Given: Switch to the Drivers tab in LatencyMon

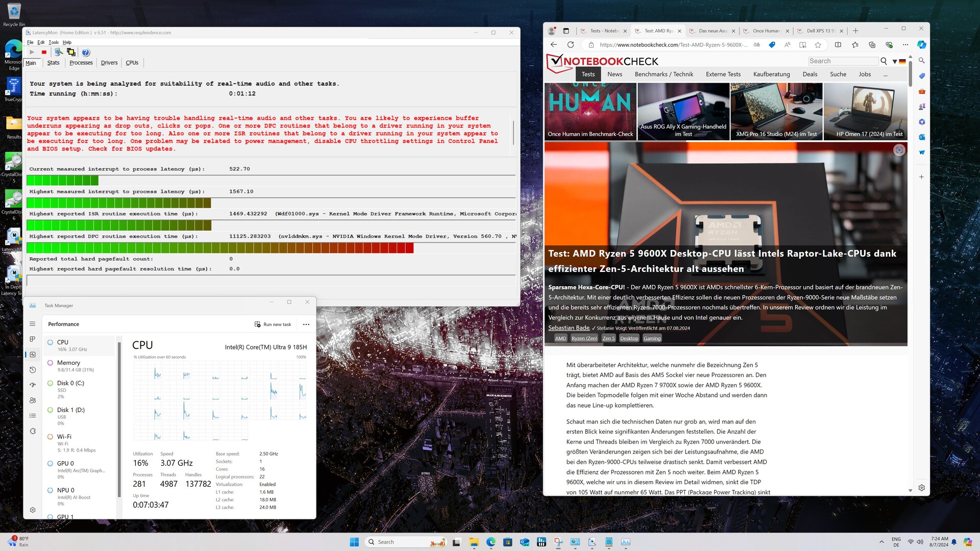Looking at the screenshot, I should pyautogui.click(x=109, y=63).
